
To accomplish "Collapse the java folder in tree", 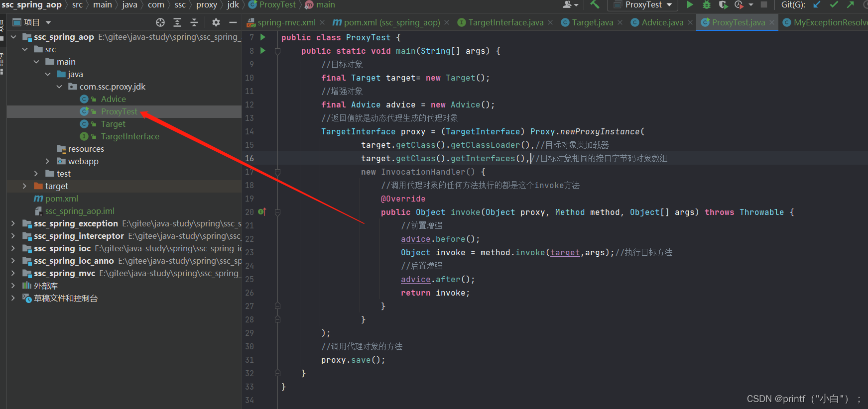I will [48, 74].
